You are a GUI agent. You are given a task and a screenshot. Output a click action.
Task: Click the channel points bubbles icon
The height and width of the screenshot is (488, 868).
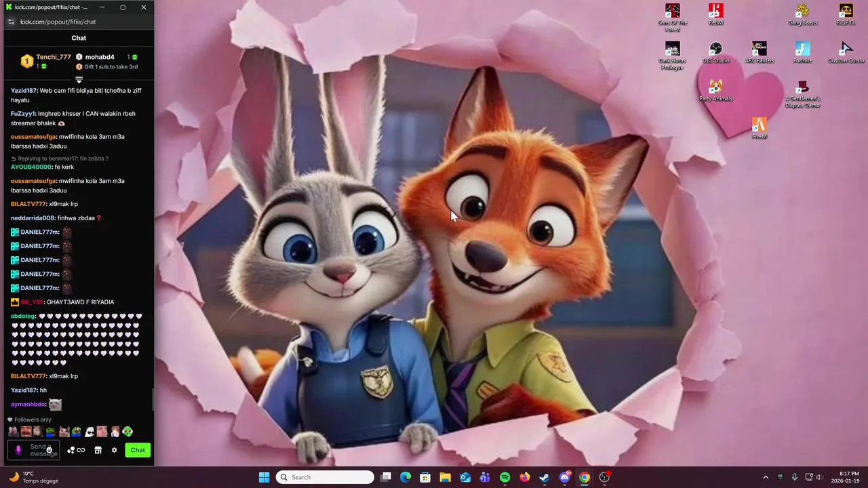coord(71,450)
